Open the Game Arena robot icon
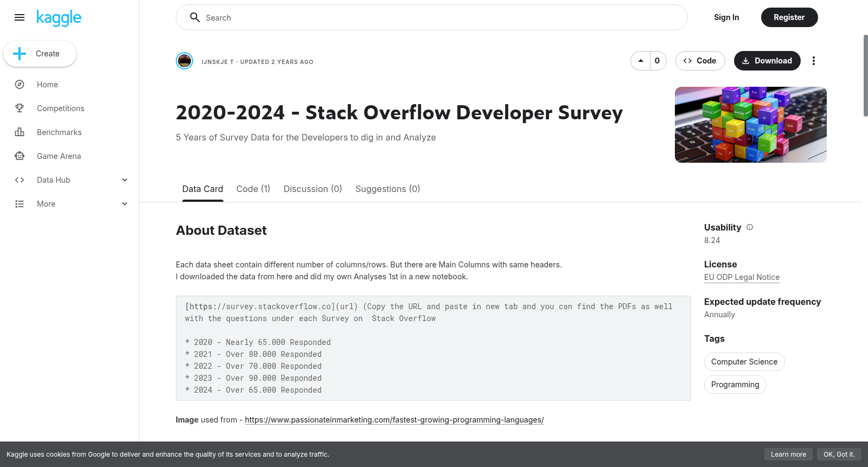The image size is (868, 467). tap(20, 156)
